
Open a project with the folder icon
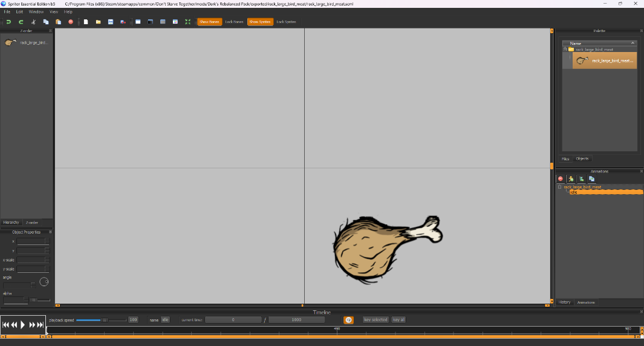[98, 22]
